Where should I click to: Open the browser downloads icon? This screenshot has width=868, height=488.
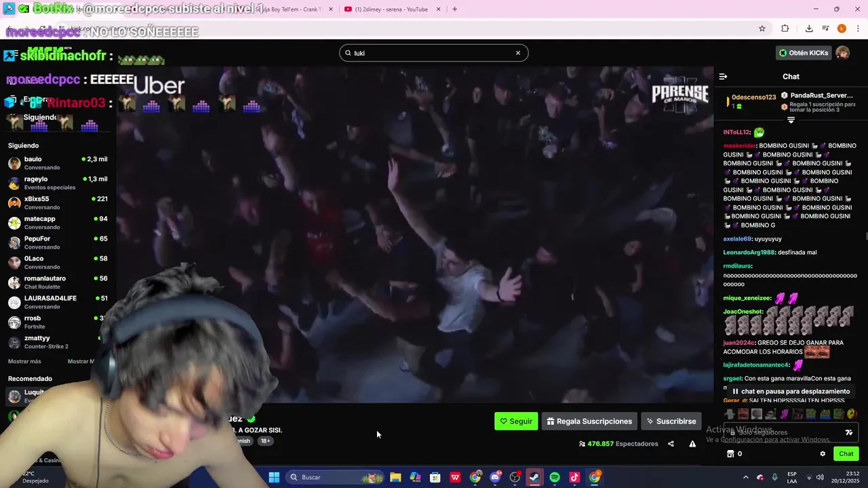click(x=809, y=28)
